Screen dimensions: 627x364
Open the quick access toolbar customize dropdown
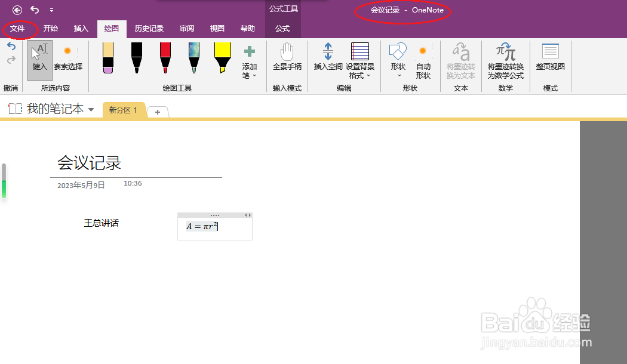pos(51,10)
